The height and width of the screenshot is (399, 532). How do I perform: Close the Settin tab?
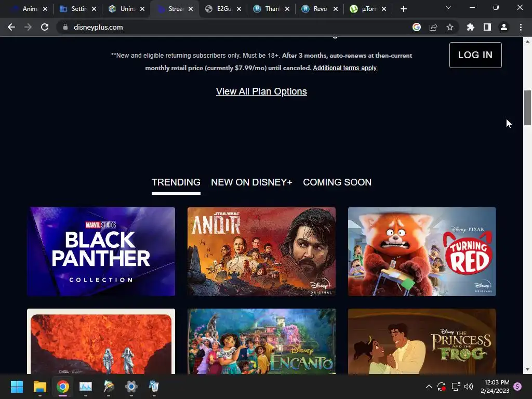click(94, 9)
